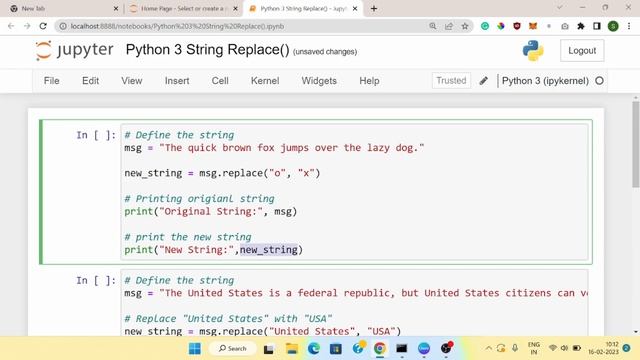This screenshot has width=640, height=360.
Task: Open the Insert menu
Action: (177, 81)
